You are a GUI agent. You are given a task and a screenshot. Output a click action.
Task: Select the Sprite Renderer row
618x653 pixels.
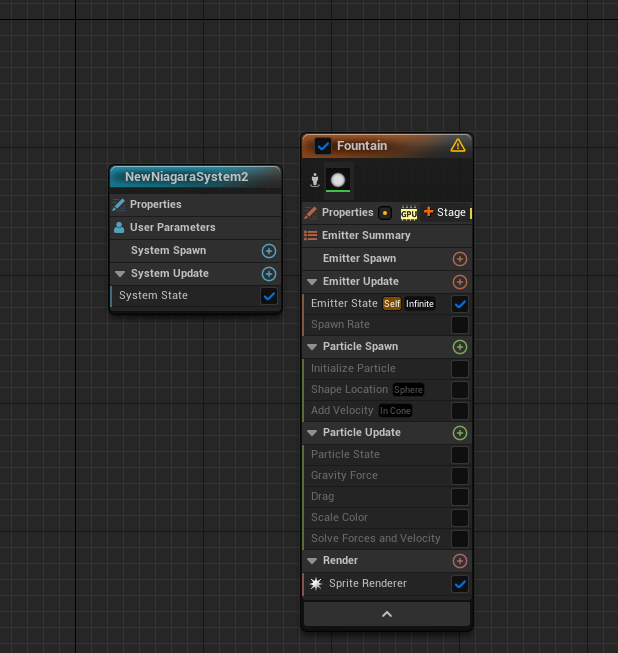(x=387, y=584)
